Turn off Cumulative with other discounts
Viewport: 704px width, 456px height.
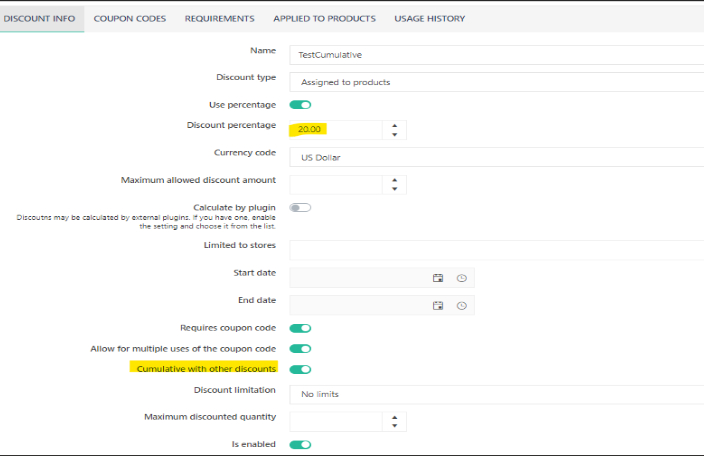[x=300, y=370]
